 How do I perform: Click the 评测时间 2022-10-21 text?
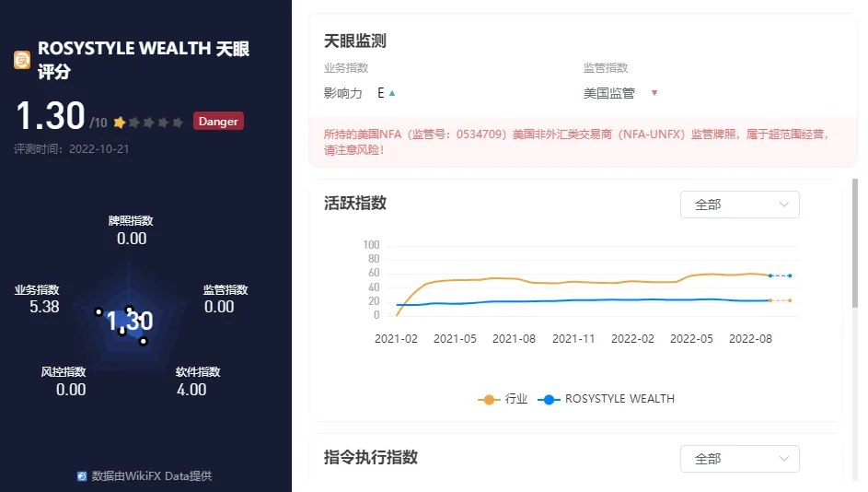point(72,149)
